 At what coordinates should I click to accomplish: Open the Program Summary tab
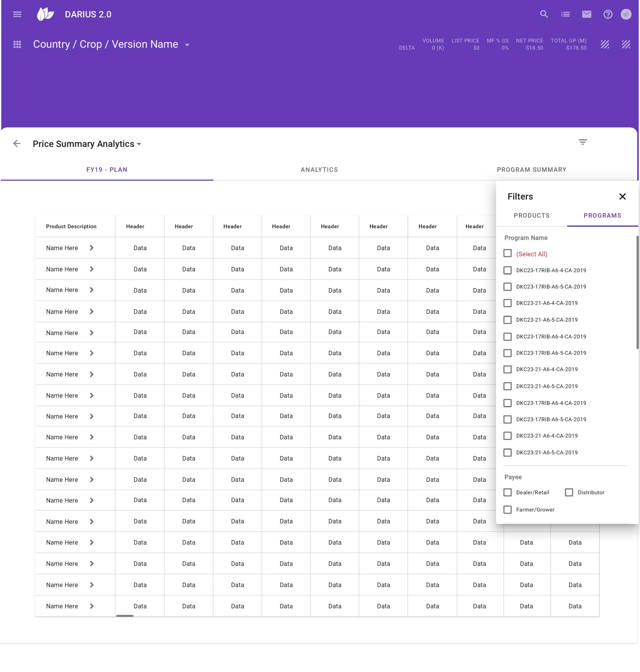[531, 170]
